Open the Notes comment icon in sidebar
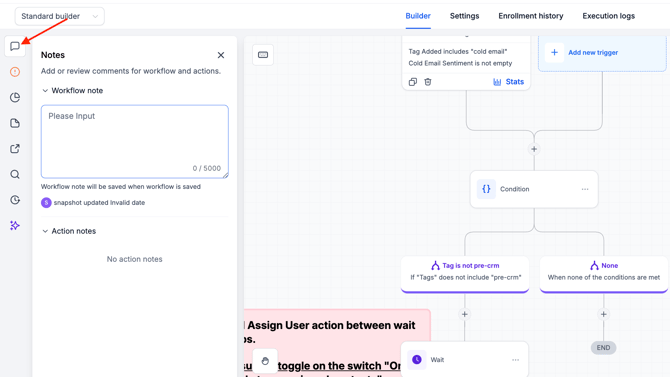The height and width of the screenshot is (377, 670). (x=15, y=46)
